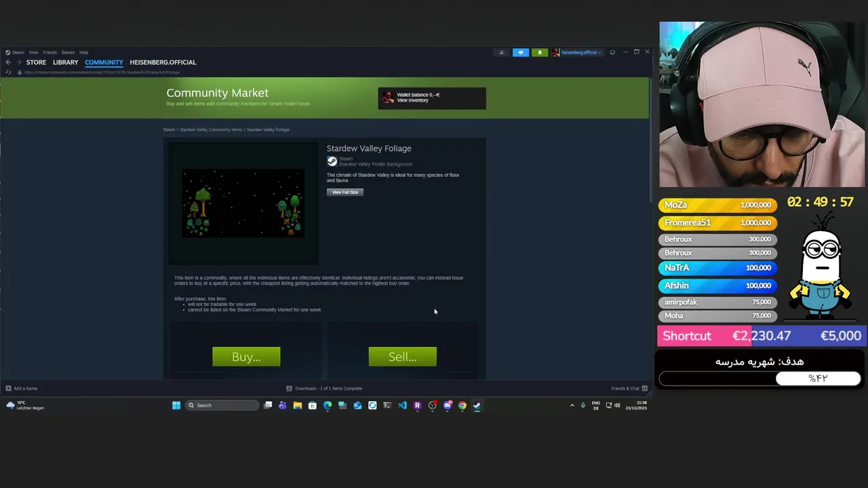Click Downloads - 1 of 1 Items Complete
This screenshot has height=488, width=868.
(328, 388)
